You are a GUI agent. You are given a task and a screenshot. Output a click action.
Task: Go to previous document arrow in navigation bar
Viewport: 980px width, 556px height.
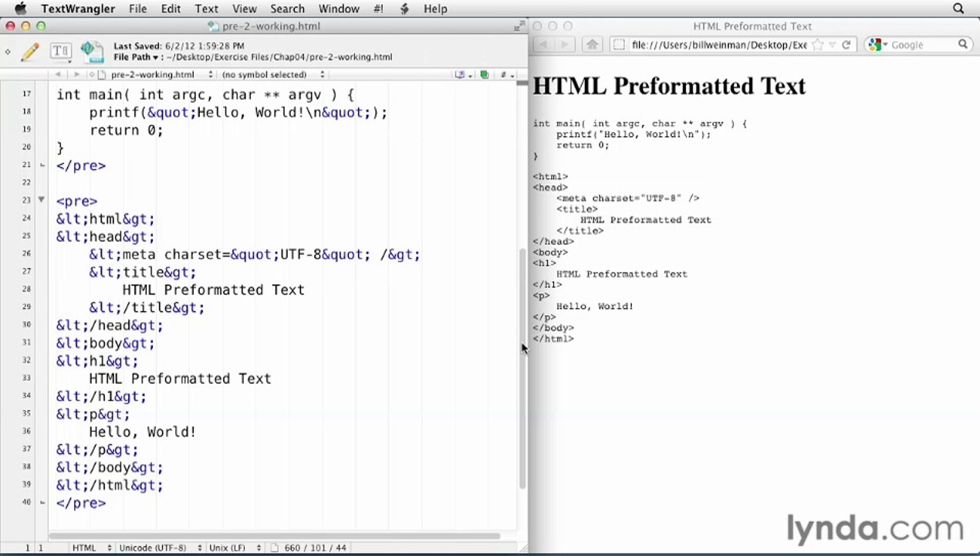(57, 75)
